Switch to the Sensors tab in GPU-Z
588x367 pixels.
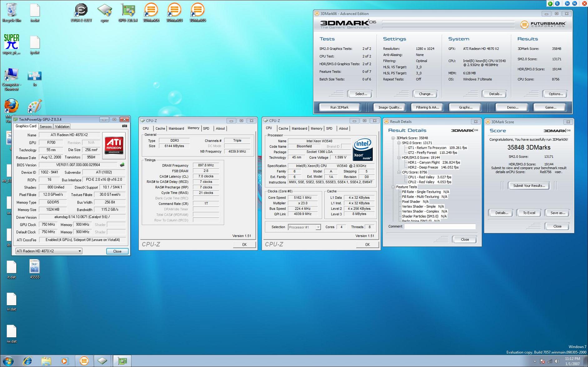46,126
